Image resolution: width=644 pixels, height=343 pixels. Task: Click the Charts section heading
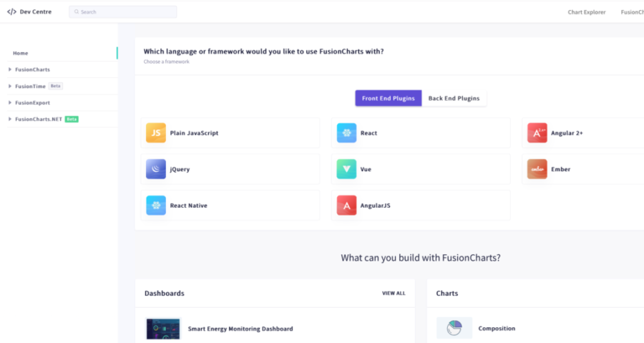(447, 294)
